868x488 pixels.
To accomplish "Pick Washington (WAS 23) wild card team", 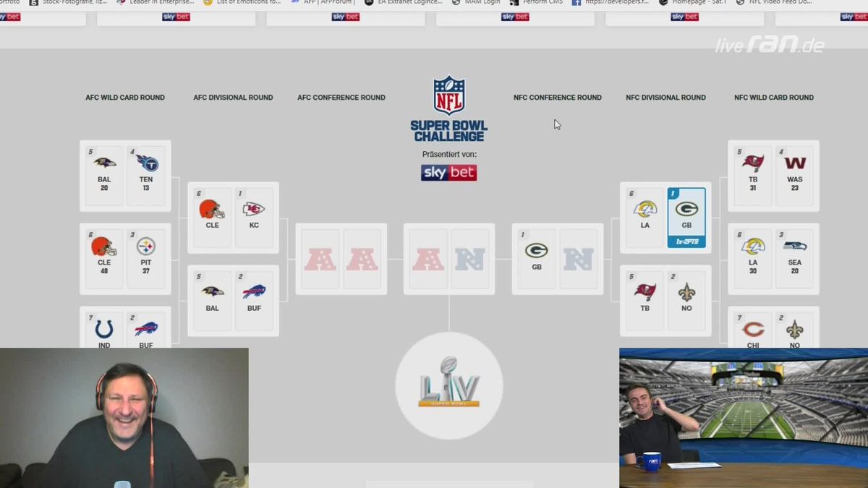I will tap(795, 176).
